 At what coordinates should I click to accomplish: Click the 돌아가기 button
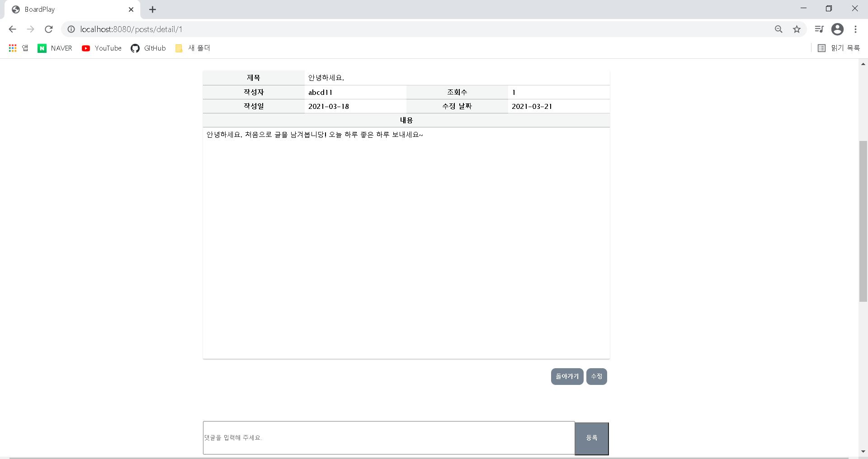(x=567, y=376)
